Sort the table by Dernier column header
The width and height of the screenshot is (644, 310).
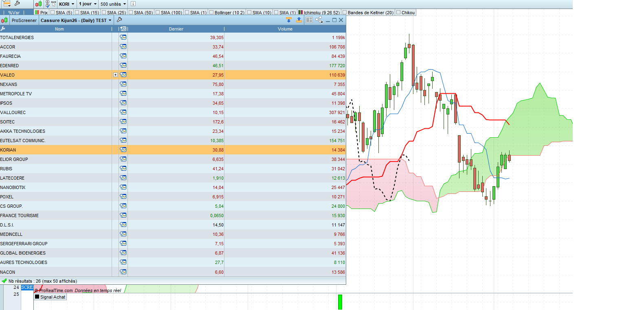[x=176, y=29]
